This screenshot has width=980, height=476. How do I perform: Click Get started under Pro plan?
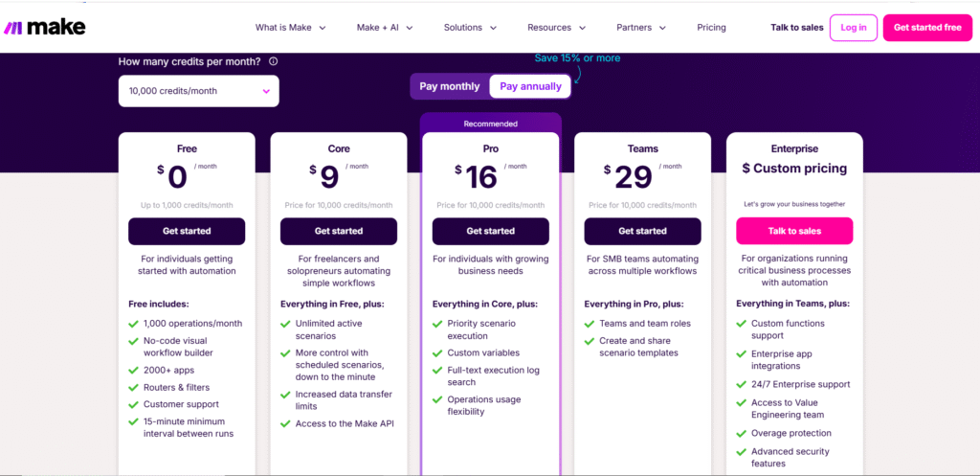click(491, 231)
